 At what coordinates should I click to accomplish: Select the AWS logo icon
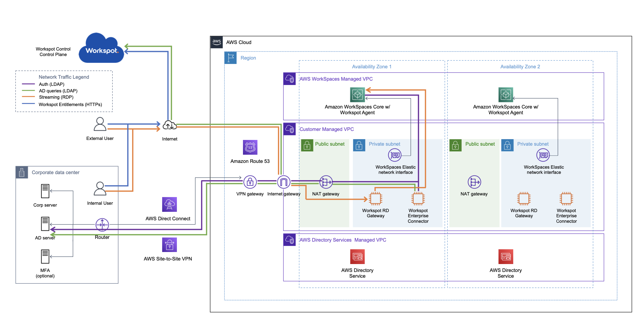[217, 42]
